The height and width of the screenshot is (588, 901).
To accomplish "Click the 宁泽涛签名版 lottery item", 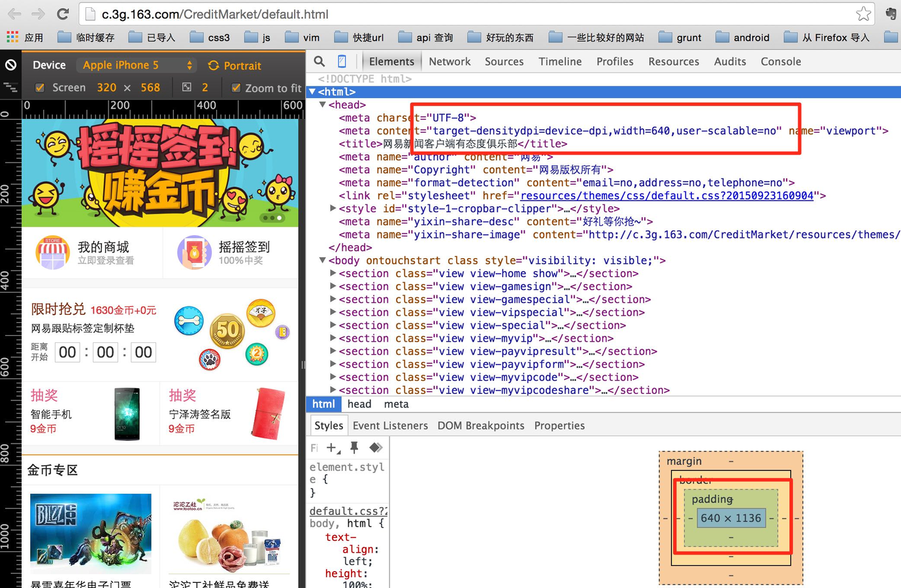I will click(229, 414).
